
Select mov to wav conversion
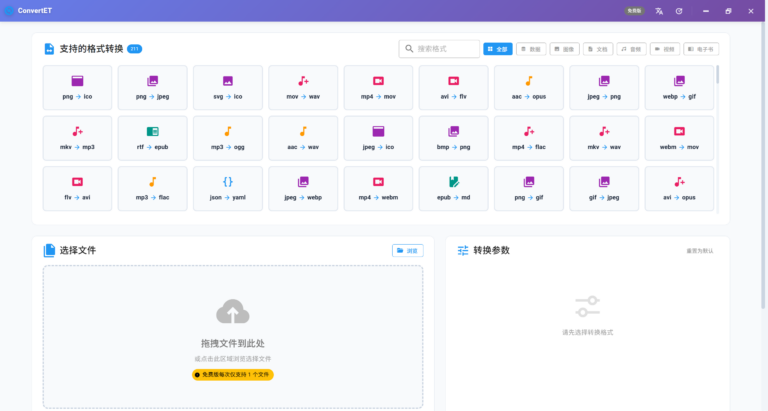point(303,88)
